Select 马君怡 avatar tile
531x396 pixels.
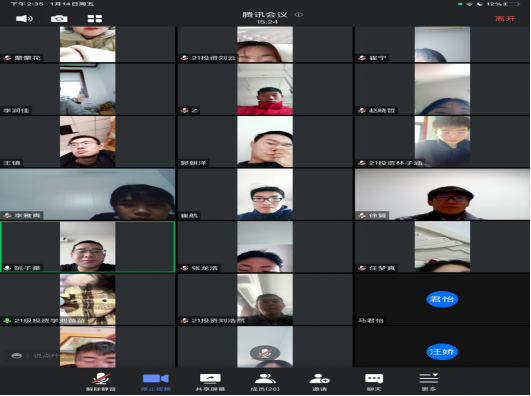pyautogui.click(x=442, y=299)
